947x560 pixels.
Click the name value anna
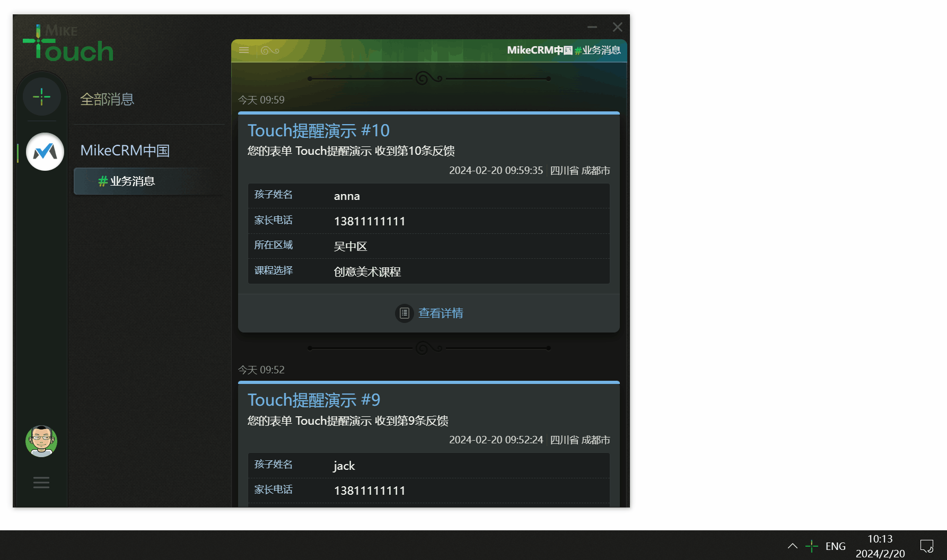347,196
